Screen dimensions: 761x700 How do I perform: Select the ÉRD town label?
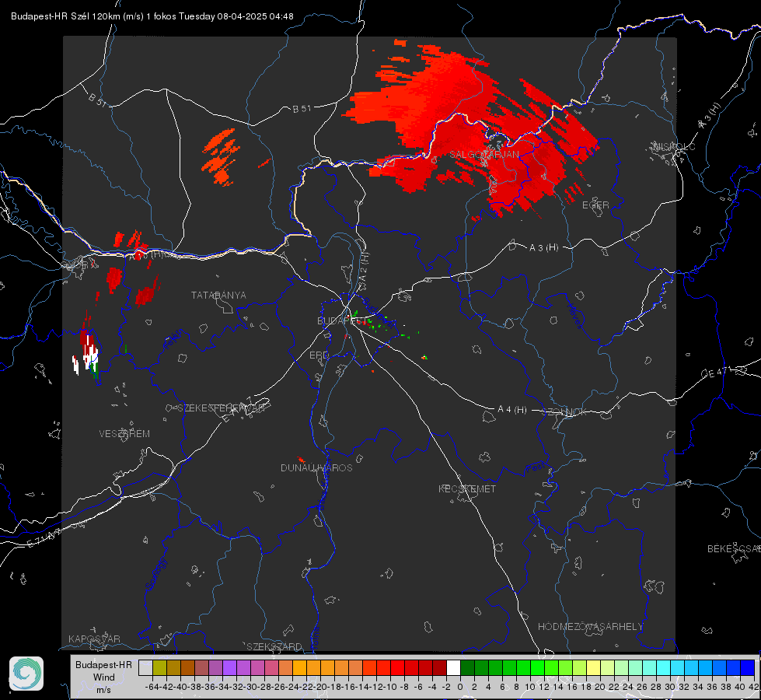[x=319, y=355]
